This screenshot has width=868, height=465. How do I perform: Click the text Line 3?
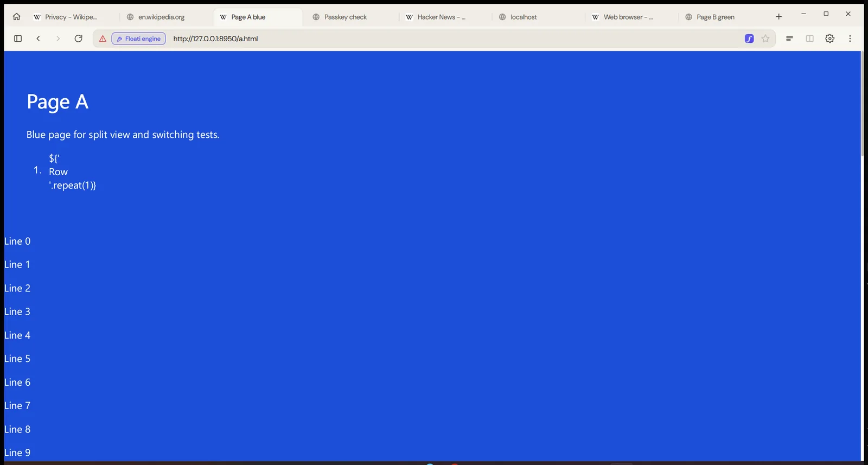17,311
